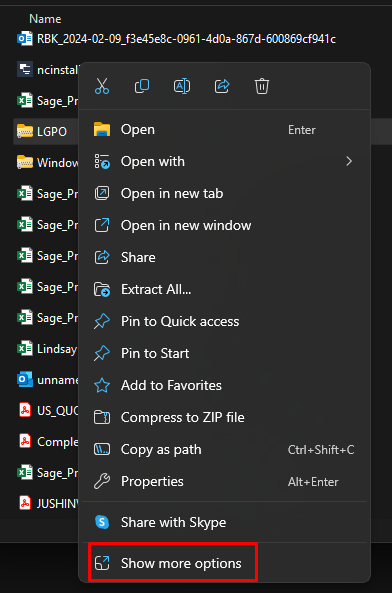Select the unnamed Outlook file
The width and height of the screenshot is (392, 593).
pyautogui.click(x=48, y=380)
